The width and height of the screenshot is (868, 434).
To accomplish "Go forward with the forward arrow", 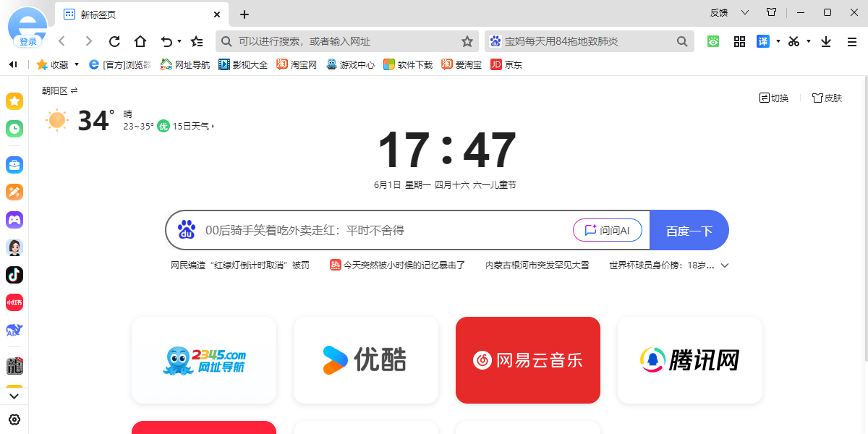I will pos(88,41).
